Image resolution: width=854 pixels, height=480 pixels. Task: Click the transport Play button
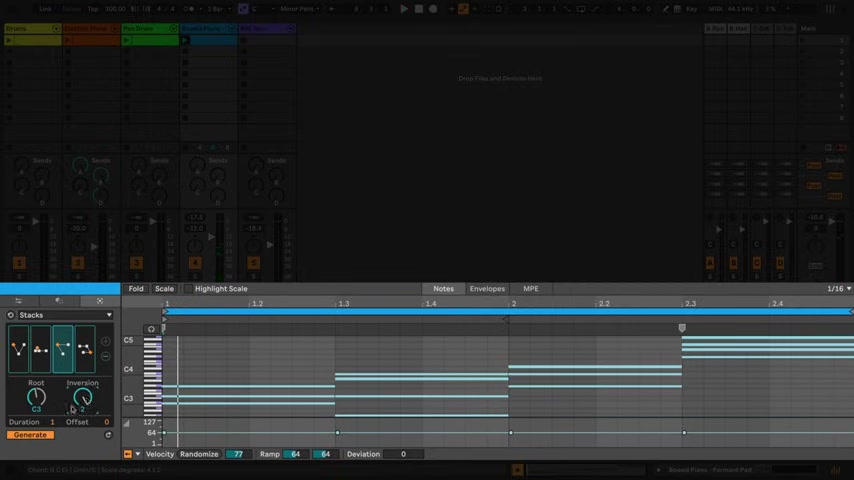404,9
